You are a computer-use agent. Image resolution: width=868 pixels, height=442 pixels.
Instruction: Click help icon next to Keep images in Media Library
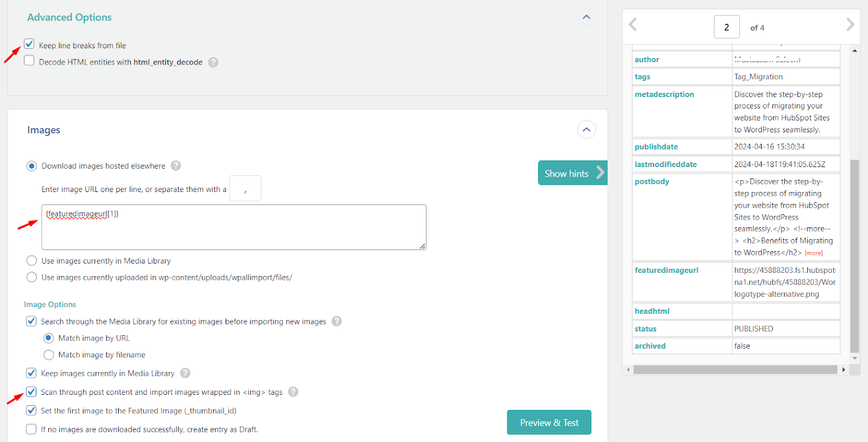click(185, 373)
